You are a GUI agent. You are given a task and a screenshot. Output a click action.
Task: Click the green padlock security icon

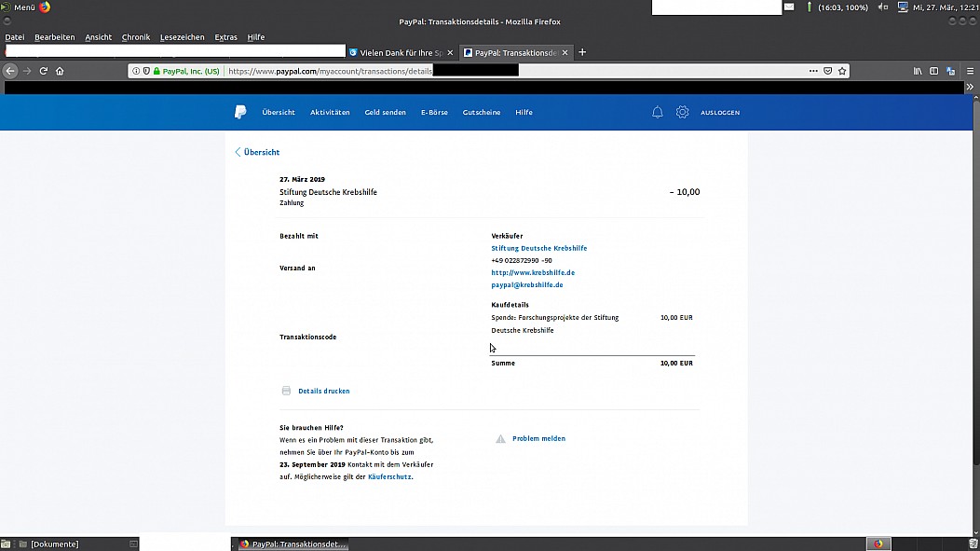coord(157,71)
